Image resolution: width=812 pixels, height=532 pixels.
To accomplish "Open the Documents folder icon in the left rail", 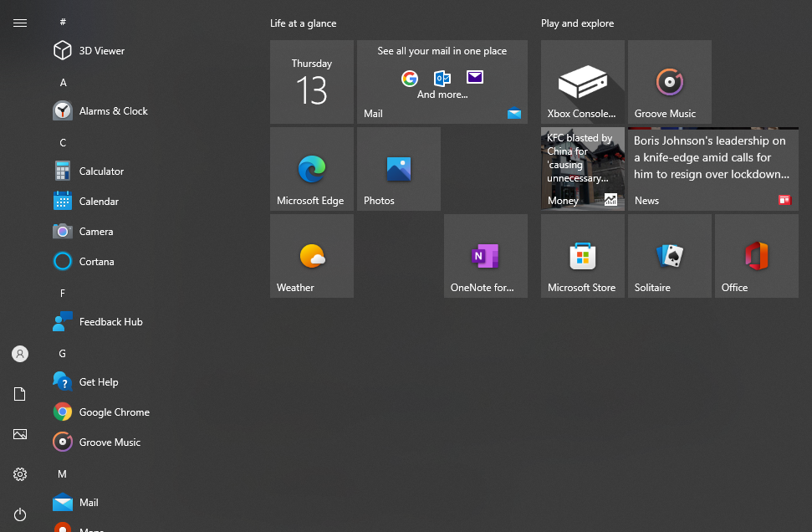I will click(20, 394).
